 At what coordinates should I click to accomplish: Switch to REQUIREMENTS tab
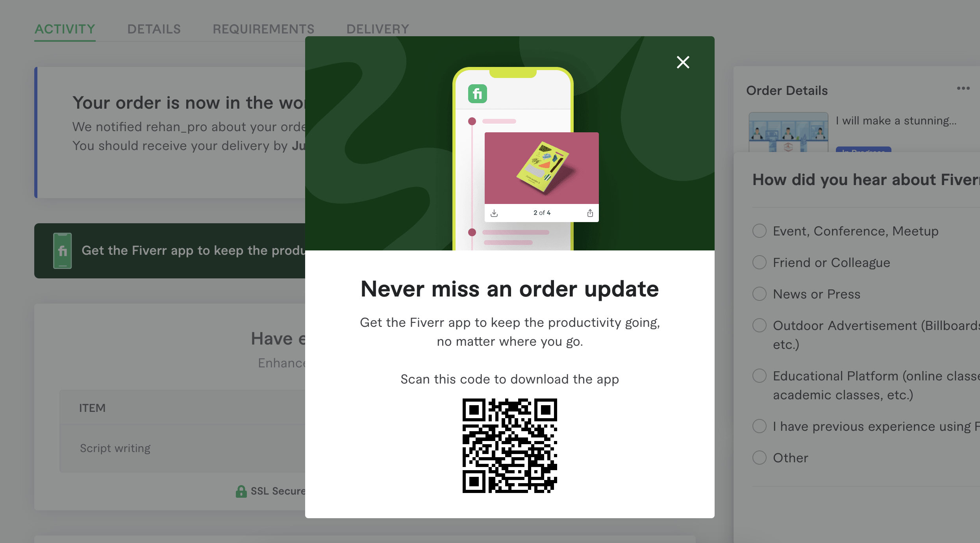coord(263,29)
